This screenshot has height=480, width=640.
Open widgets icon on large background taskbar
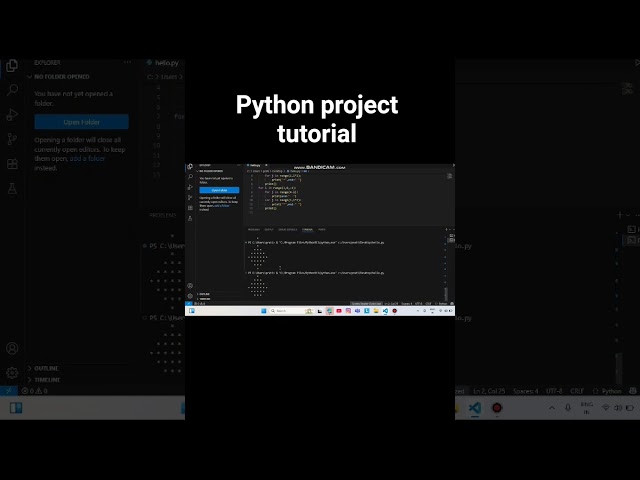pyautogui.click(x=16, y=408)
